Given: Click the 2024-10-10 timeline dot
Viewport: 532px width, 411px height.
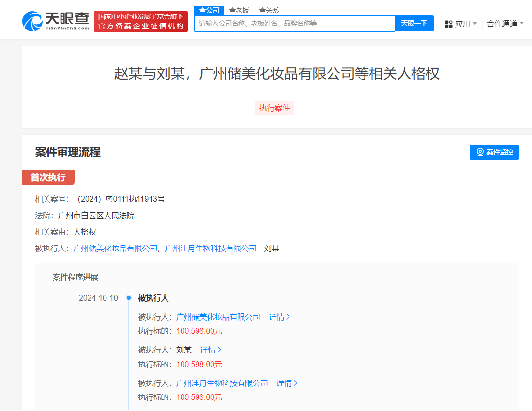Looking at the screenshot, I should coord(129,298).
